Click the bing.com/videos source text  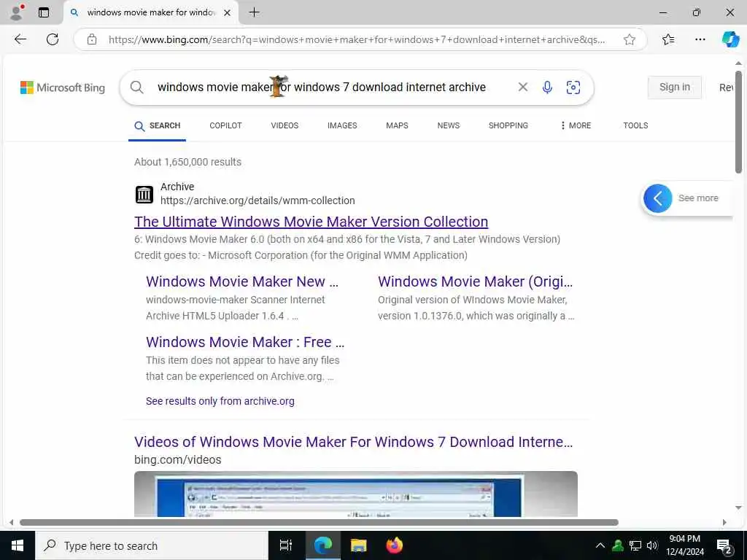pos(178,460)
